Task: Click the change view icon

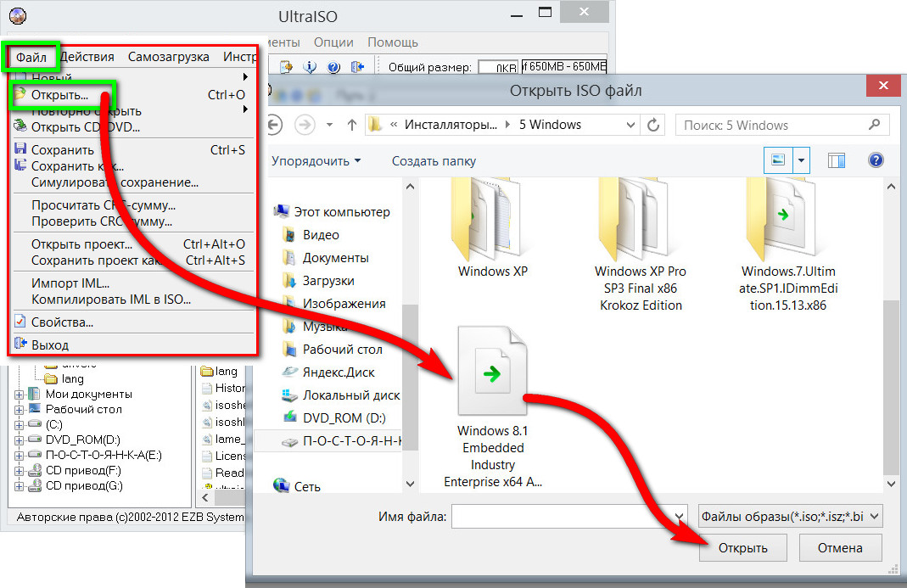Action: [x=779, y=160]
